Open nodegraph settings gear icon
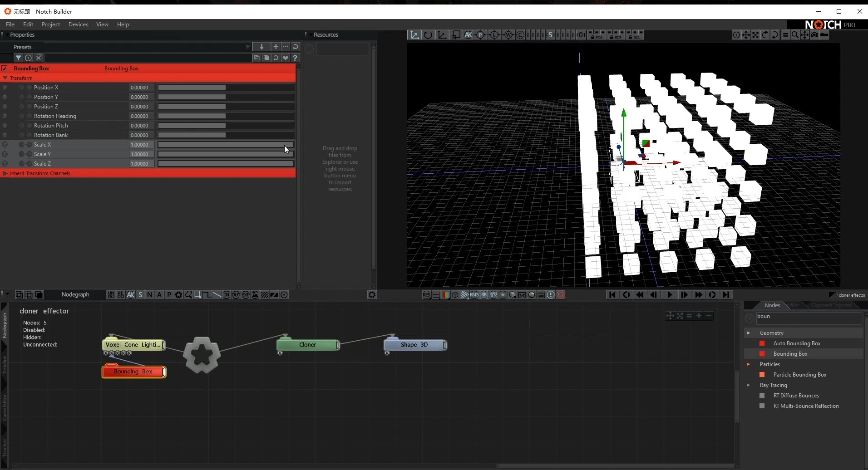This screenshot has width=868, height=470. [x=372, y=295]
